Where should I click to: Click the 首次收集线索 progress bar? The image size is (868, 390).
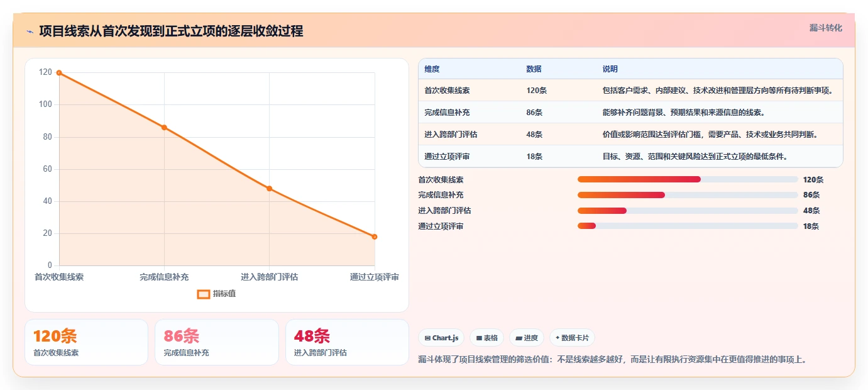(x=688, y=179)
